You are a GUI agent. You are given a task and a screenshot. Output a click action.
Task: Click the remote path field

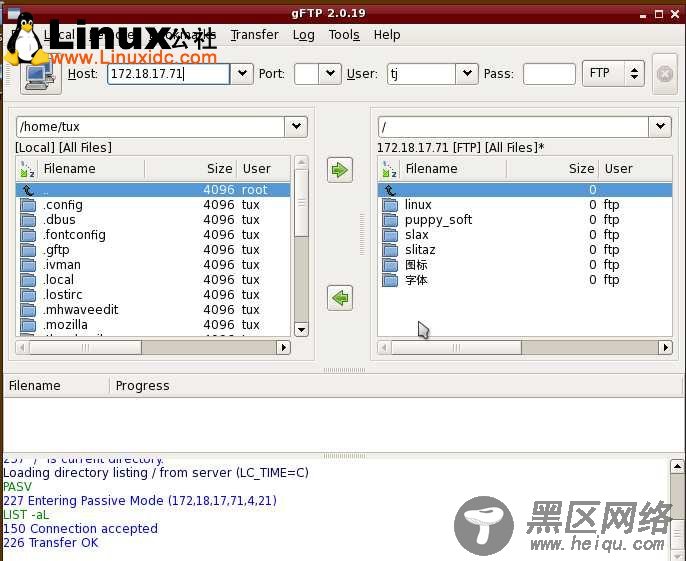pyautogui.click(x=513, y=127)
